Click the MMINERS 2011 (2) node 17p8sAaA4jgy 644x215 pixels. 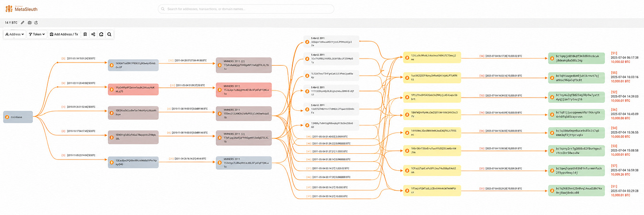[x=243, y=65]
